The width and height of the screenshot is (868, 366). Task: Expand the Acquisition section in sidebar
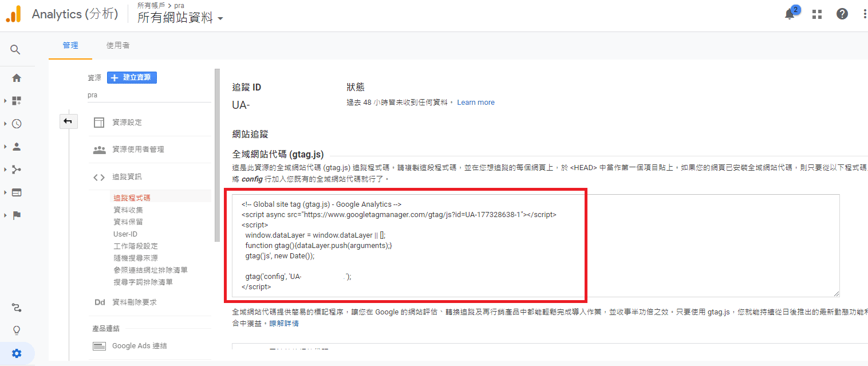pos(6,170)
